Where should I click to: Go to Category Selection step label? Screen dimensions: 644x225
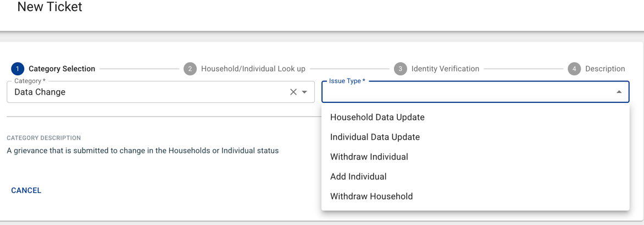(62, 69)
